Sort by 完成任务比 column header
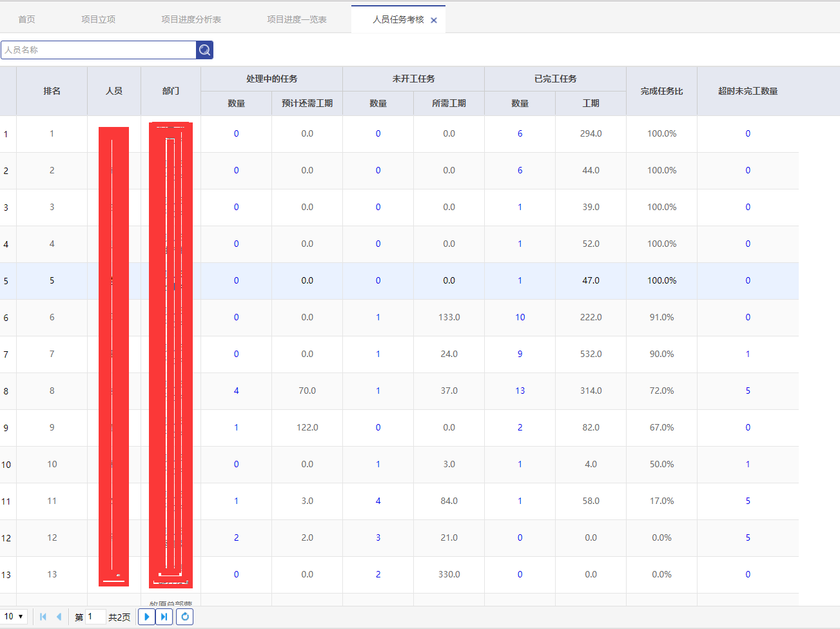The height and width of the screenshot is (629, 840). pos(661,91)
